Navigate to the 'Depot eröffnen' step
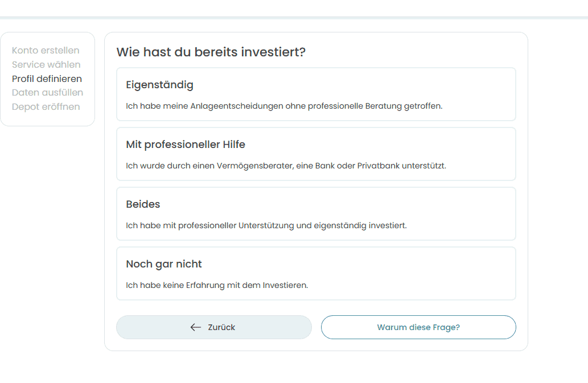The height and width of the screenshot is (383, 588). point(46,106)
